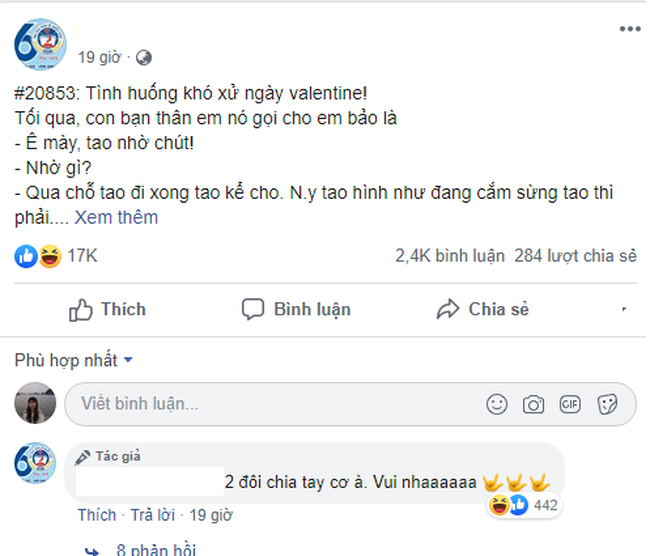
Task: Expand post with Xem thêm link
Action: tap(116, 217)
